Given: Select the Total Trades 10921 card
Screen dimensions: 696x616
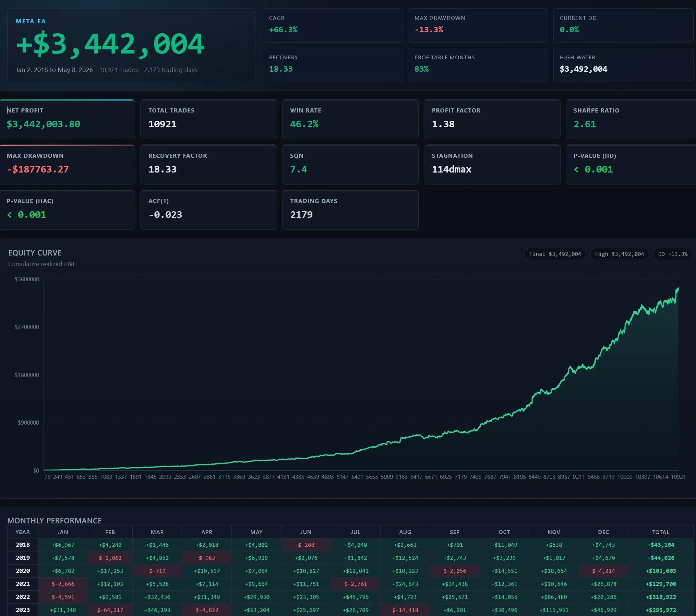Looking at the screenshot, I should [208, 119].
